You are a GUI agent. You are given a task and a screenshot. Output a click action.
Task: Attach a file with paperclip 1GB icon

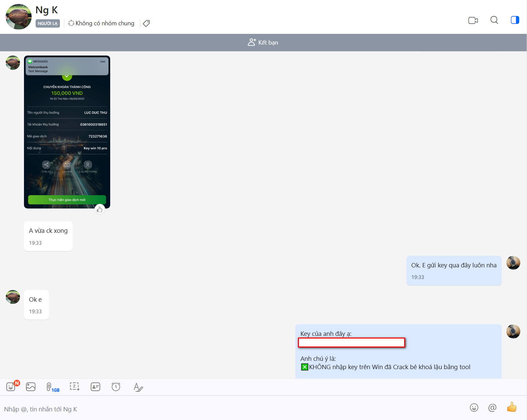coord(52,387)
